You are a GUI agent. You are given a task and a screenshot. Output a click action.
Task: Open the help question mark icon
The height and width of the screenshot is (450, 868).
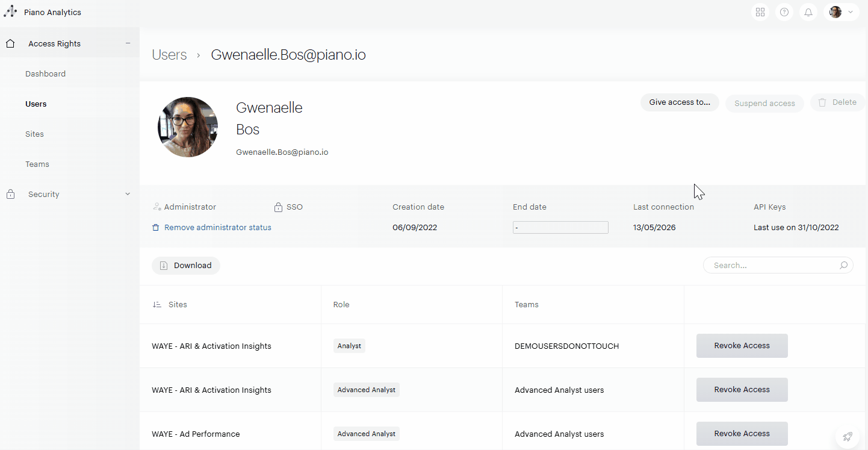click(784, 12)
